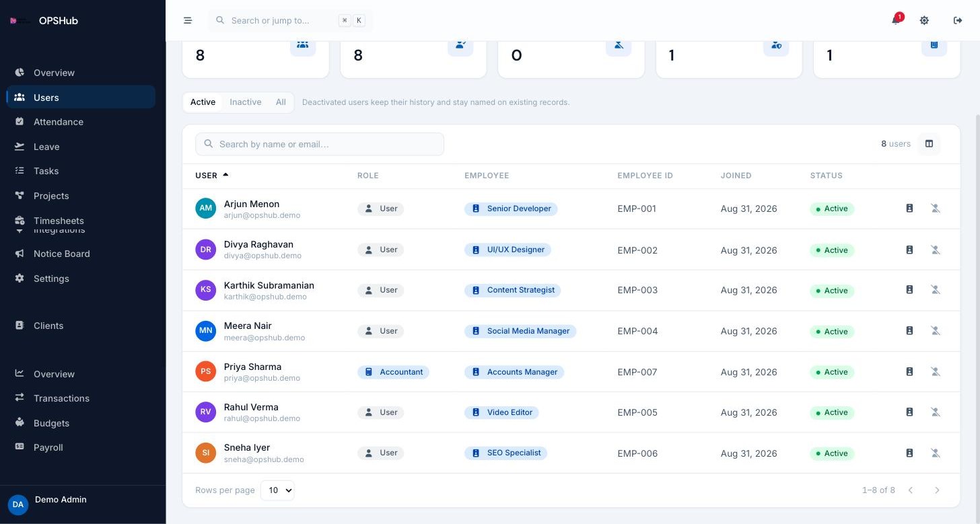Navigate to Projects in the sidebar
980x524 pixels.
click(81, 196)
